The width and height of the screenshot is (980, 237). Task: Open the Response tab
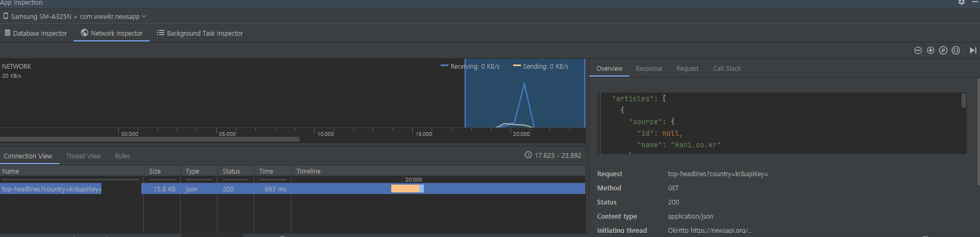click(649, 68)
